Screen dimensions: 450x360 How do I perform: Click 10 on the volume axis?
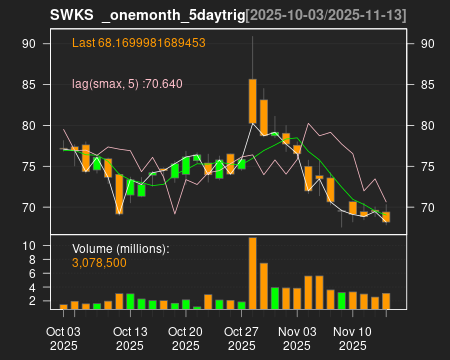coord(29,246)
